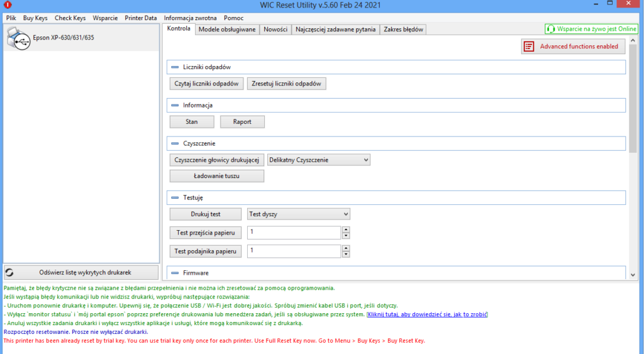Click Test przejścia papieru button
Viewport: 644px width, 354px height.
click(206, 233)
